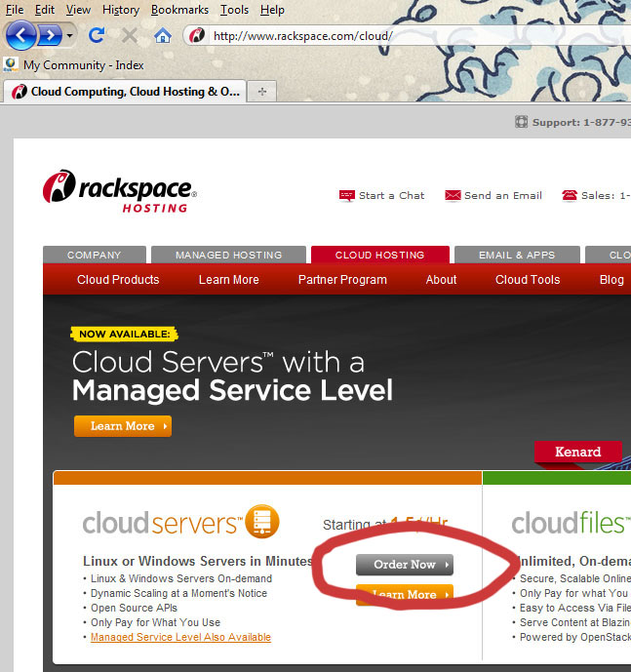Click the gray Order Now button
This screenshot has height=672, width=631.
404,565
